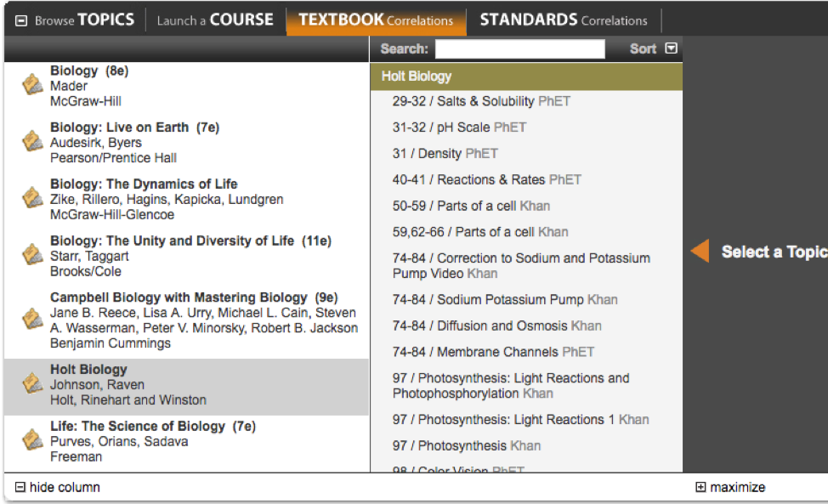Click the Search input field

520,48
